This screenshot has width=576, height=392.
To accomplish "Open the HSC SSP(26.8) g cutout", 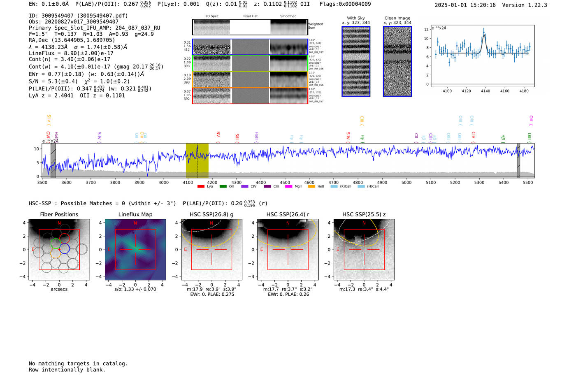I will [x=211, y=250].
